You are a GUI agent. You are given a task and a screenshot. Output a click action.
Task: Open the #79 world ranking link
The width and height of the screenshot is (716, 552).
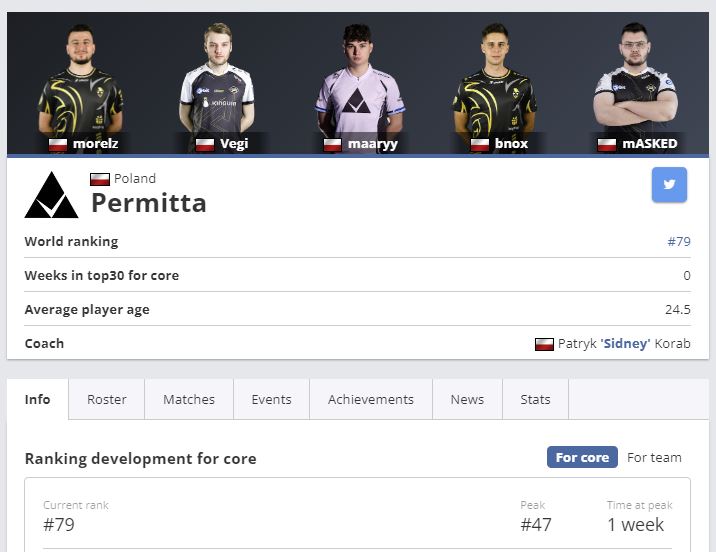tap(679, 242)
